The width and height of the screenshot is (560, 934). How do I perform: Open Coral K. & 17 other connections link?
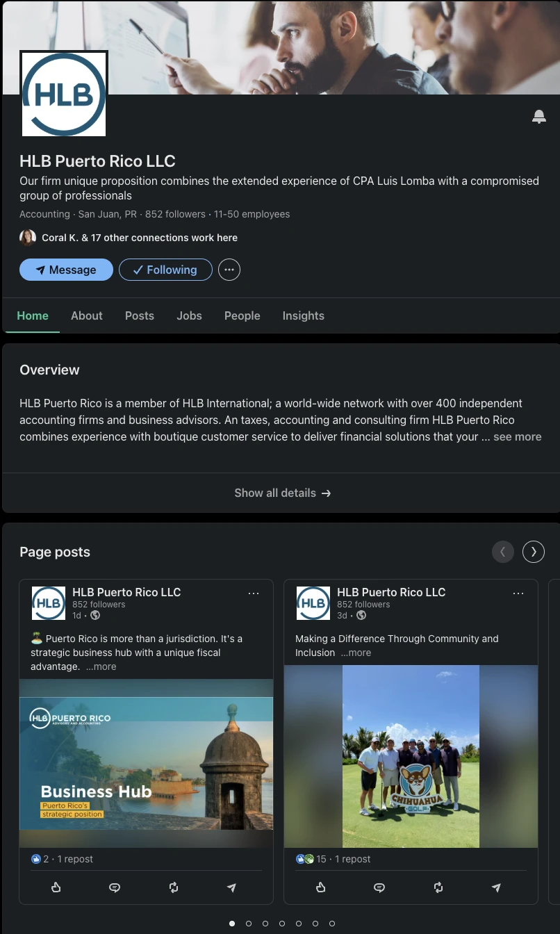[140, 238]
